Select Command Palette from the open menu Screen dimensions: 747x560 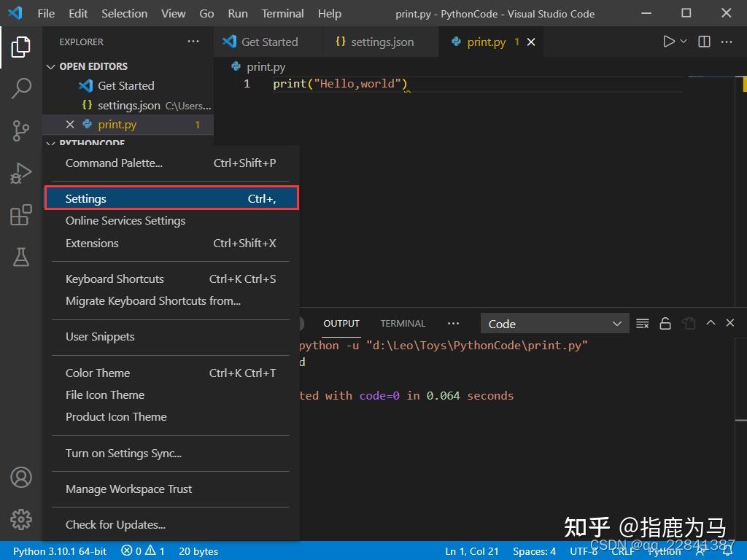114,163
